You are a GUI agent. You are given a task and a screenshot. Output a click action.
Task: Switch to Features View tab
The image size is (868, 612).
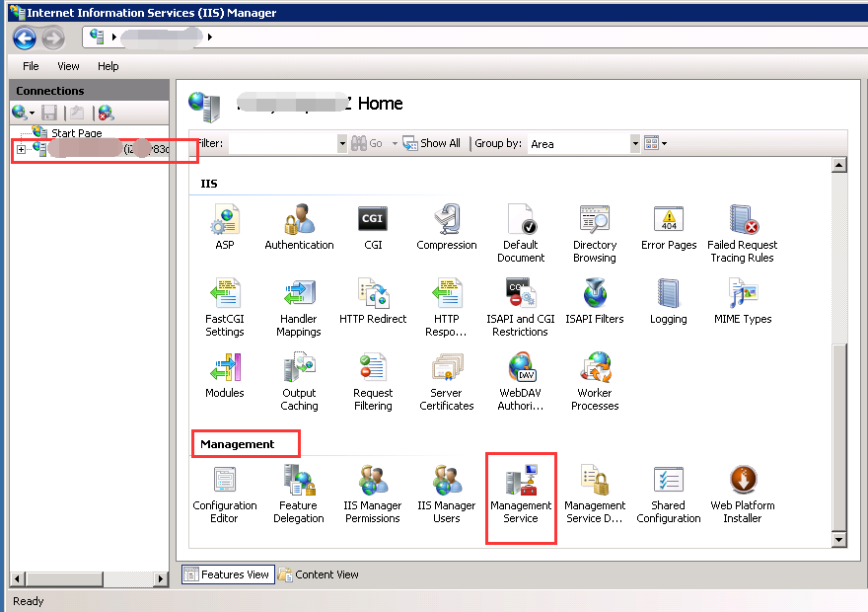(228, 574)
